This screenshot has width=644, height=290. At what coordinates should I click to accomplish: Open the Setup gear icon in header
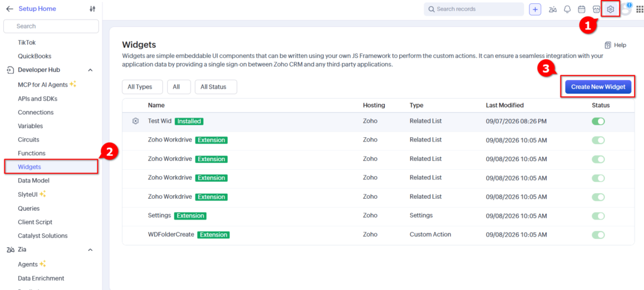coord(610,9)
